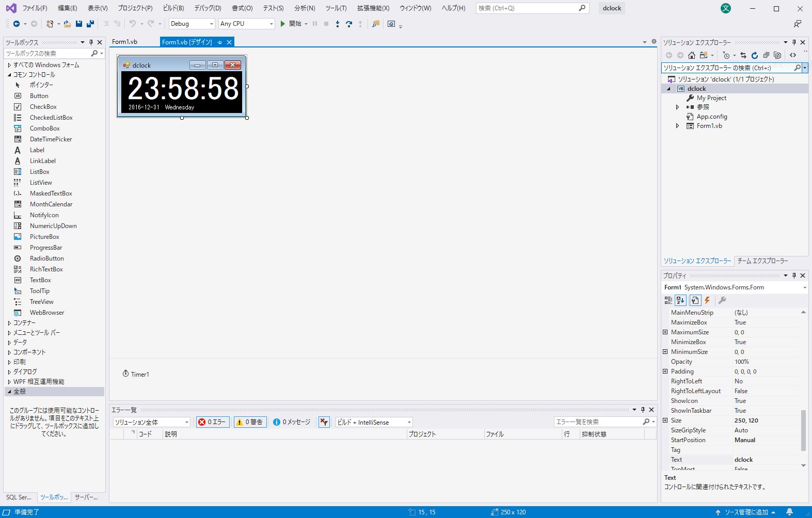Open property pages with the wrench icon
812x518 pixels.
[x=723, y=300]
